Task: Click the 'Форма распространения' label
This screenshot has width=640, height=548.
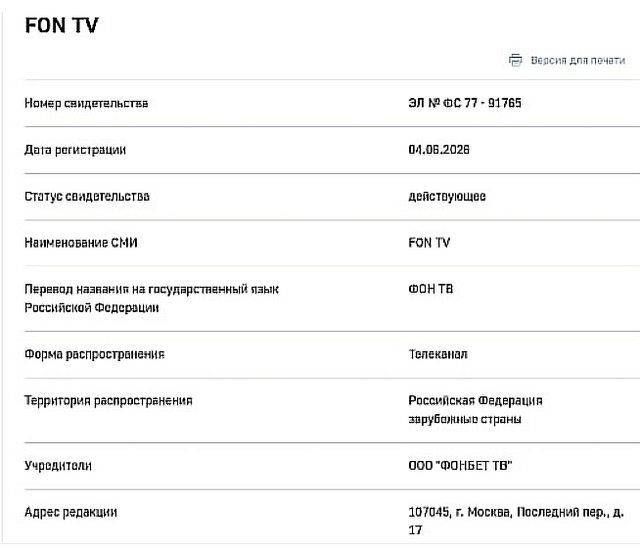Action: tap(94, 355)
